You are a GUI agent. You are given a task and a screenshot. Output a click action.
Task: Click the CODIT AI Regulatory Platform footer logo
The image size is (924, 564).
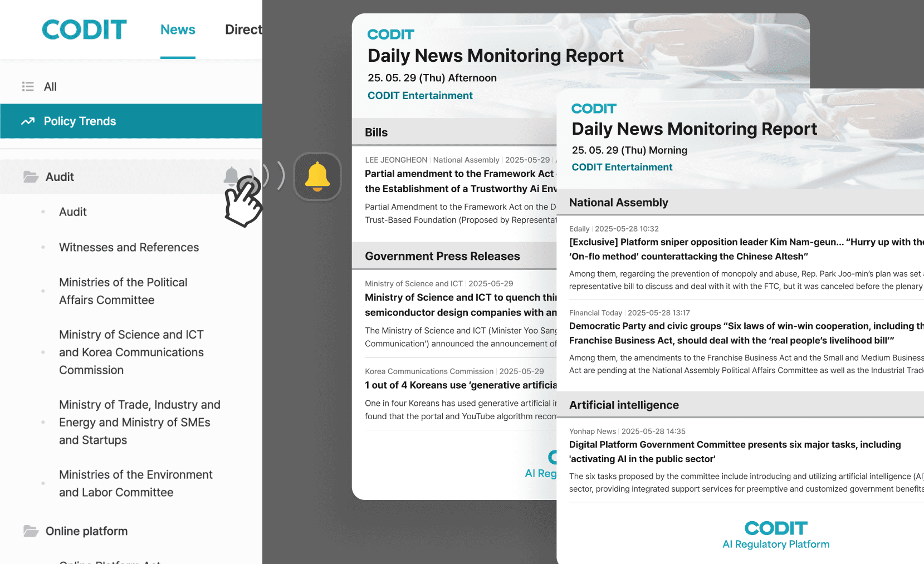coord(775,535)
